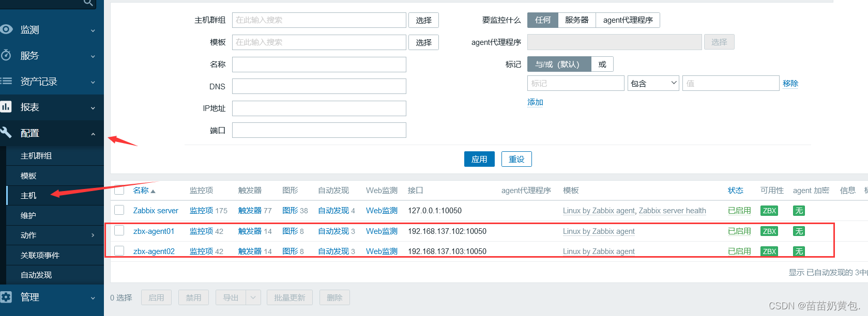Open 维护 in the sidebar

click(28, 215)
